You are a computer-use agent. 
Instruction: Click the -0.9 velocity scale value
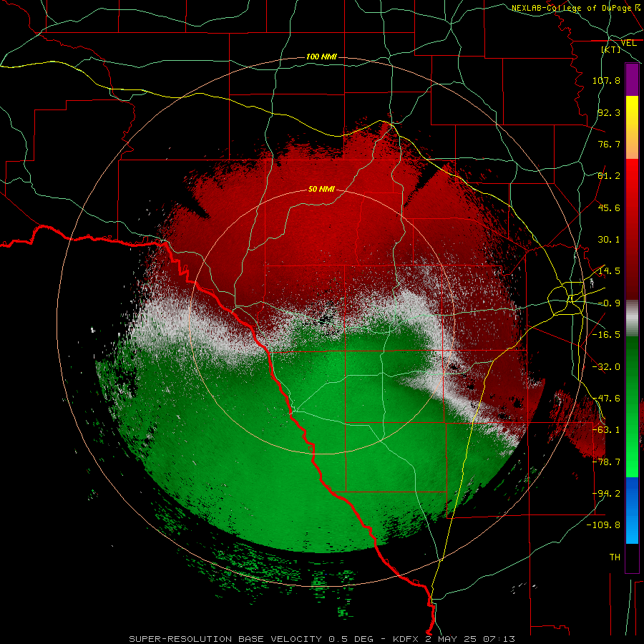coord(609,303)
